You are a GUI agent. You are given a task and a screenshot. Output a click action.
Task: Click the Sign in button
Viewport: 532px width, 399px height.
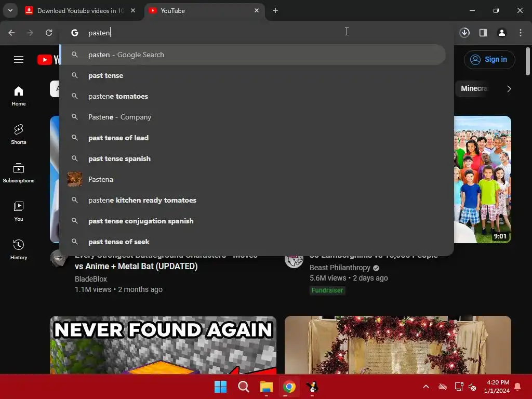pos(489,60)
